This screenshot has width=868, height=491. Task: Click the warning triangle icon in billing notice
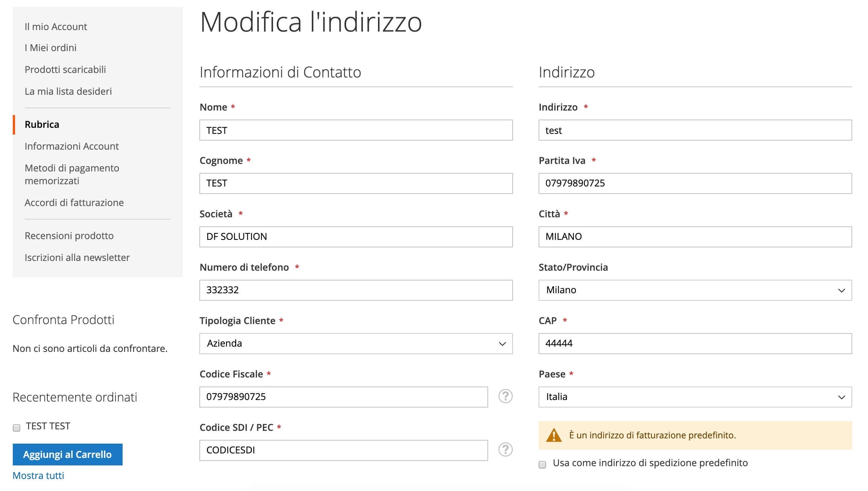[x=554, y=435]
